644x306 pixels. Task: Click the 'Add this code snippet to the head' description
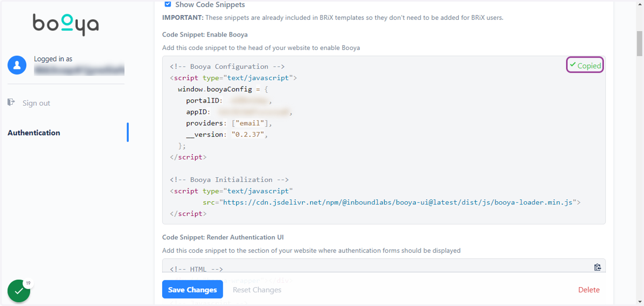click(261, 47)
